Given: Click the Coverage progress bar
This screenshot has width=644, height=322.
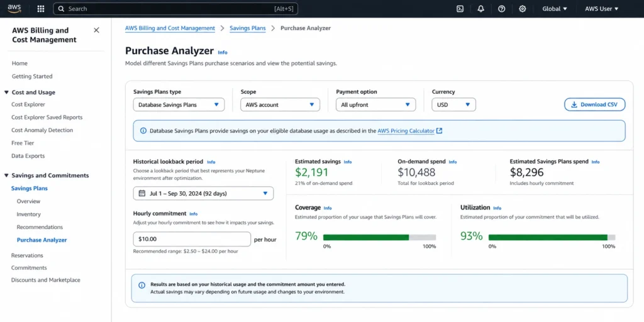Looking at the screenshot, I should point(379,237).
